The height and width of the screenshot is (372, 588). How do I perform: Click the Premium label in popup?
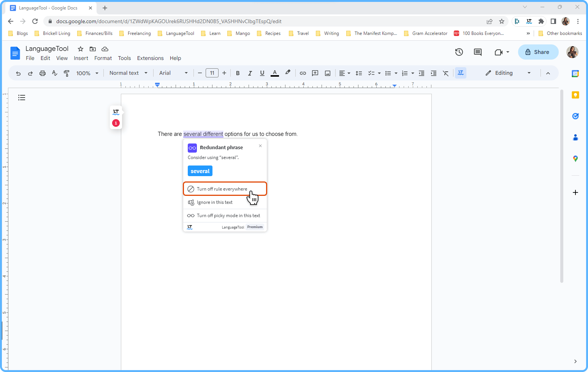[255, 227]
